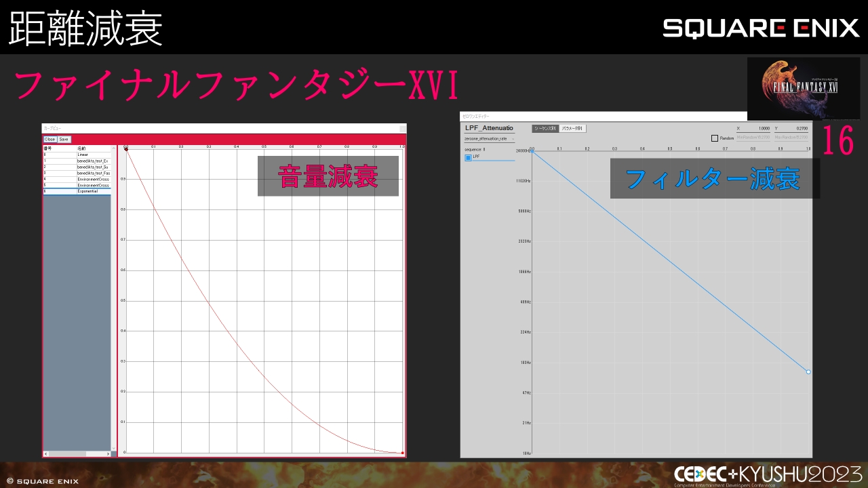
Task: Switch to the シーケンス別 tab
Action: coord(545,128)
